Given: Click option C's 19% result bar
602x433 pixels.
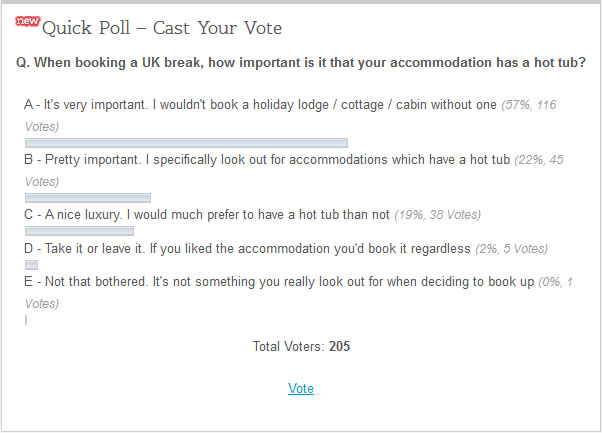Looking at the screenshot, I should pyautogui.click(x=79, y=231).
